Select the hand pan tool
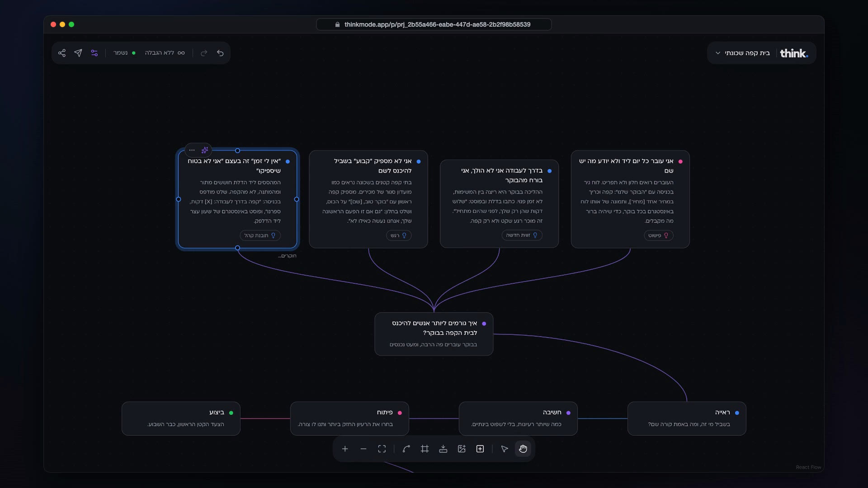The height and width of the screenshot is (488, 868). [x=523, y=449]
